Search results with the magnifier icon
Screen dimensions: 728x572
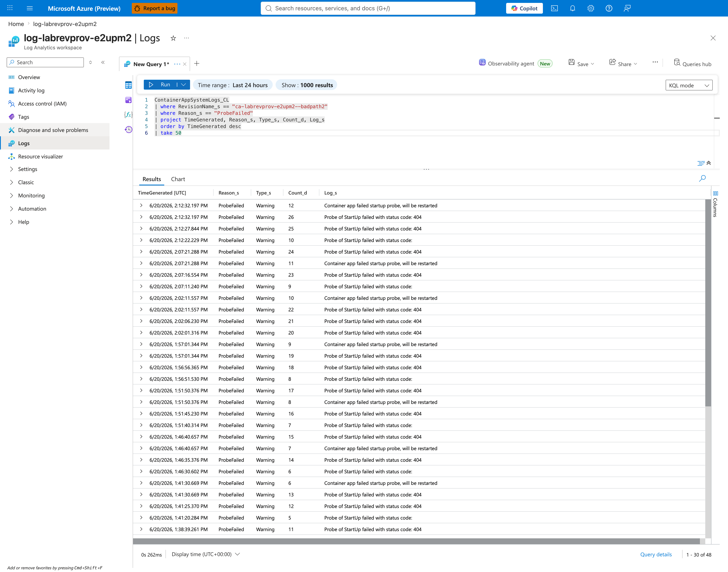(702, 178)
